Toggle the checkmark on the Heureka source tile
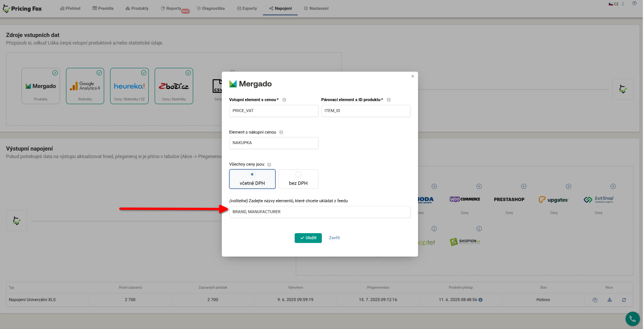Screen dimensions: 644x329 tap(144, 73)
